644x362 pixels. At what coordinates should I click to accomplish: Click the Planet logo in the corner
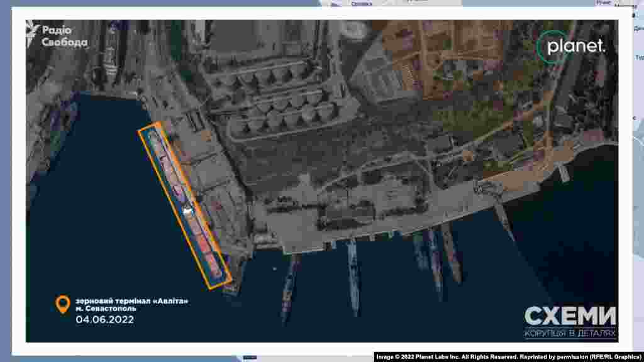click(572, 45)
